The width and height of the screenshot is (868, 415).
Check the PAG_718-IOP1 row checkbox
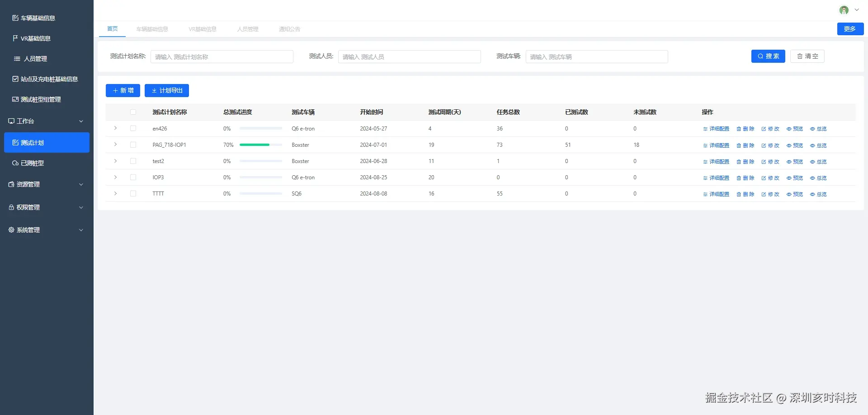(133, 145)
